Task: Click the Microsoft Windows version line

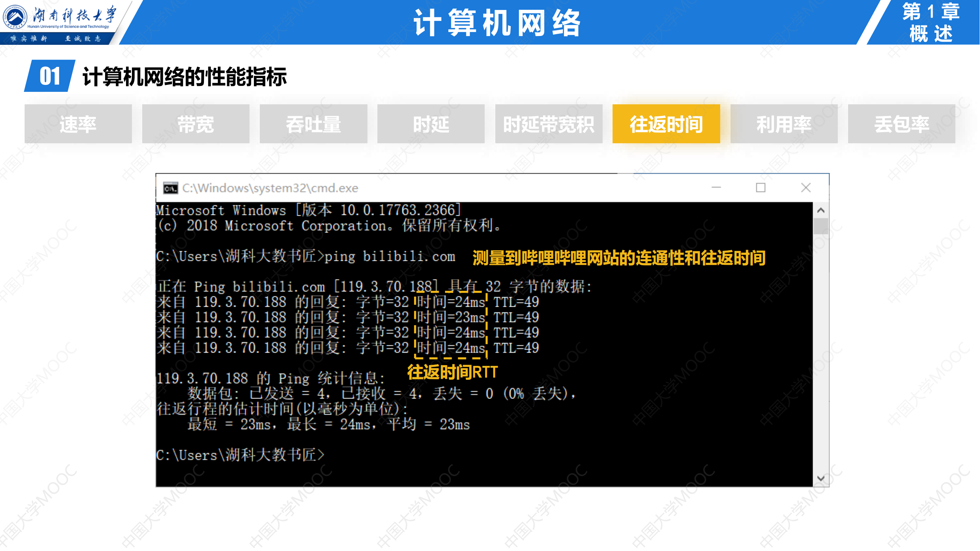Action: [x=309, y=210]
